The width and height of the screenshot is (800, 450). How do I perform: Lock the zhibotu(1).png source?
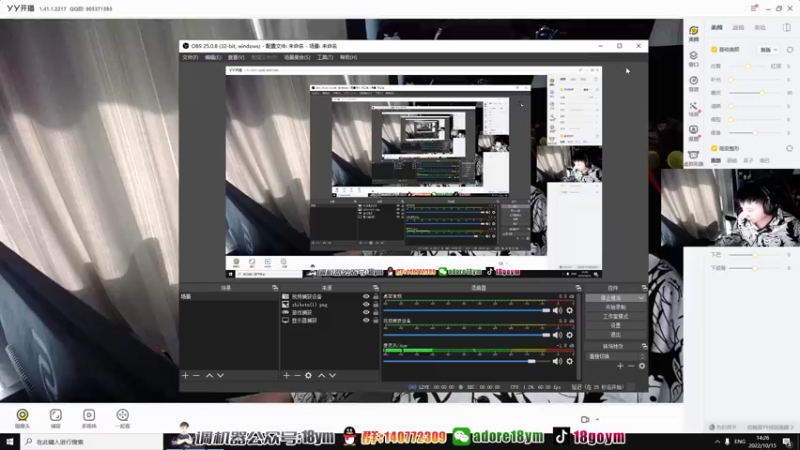(376, 305)
